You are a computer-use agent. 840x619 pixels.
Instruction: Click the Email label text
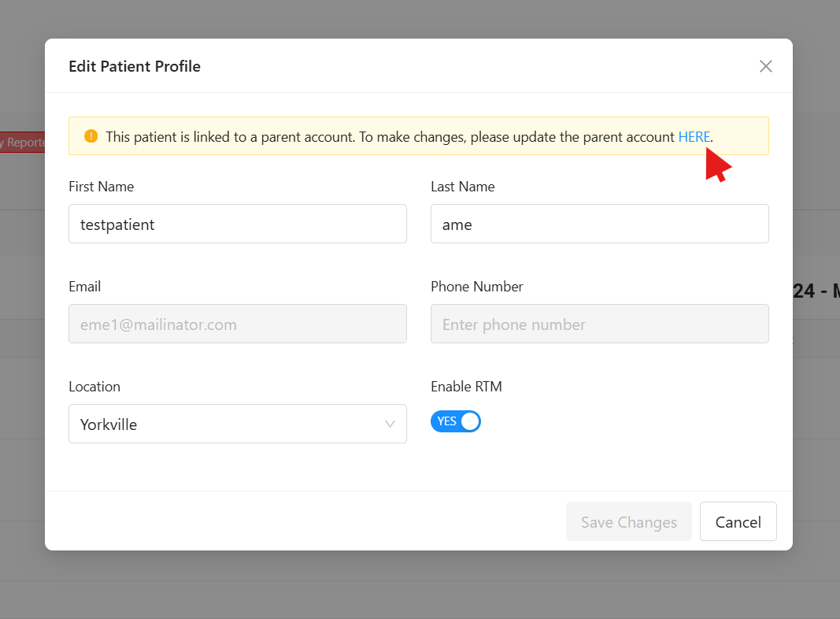click(x=84, y=287)
